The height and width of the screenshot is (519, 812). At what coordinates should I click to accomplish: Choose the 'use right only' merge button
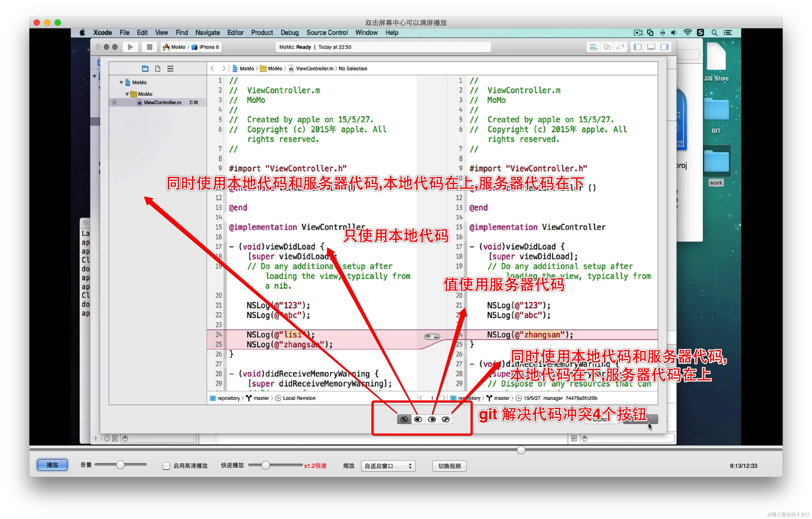[x=432, y=419]
